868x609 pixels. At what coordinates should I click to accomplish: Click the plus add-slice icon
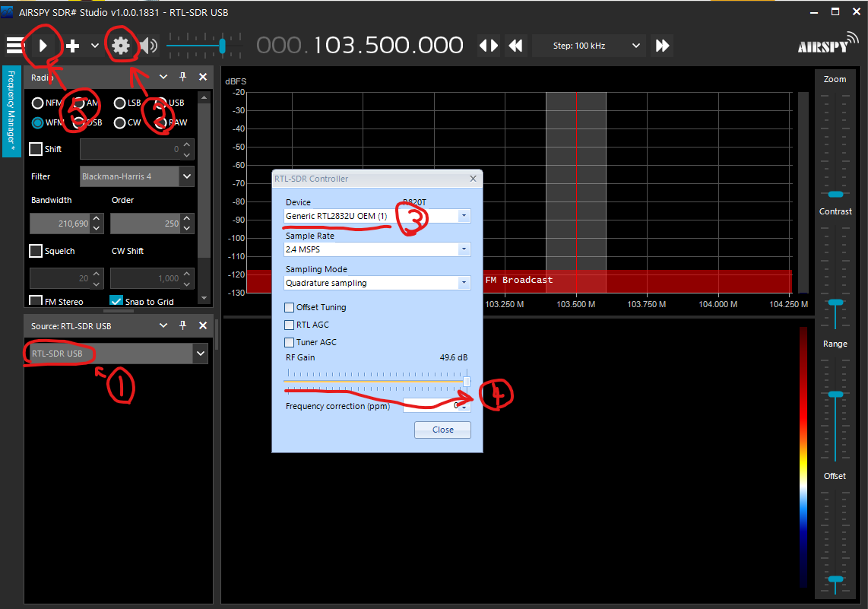[72, 46]
